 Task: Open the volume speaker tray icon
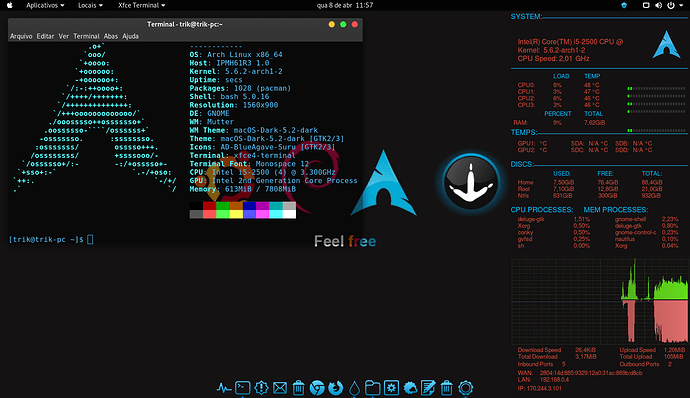tap(658, 5)
